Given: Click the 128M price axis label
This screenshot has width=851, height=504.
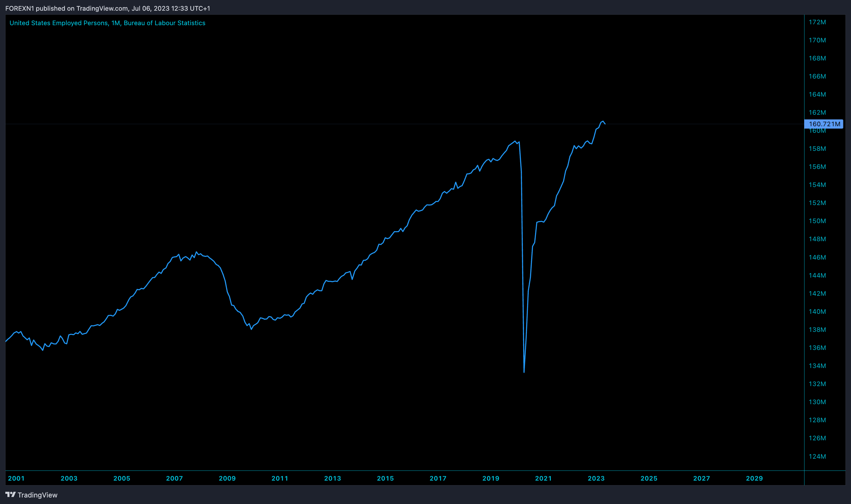Looking at the screenshot, I should pyautogui.click(x=818, y=420).
